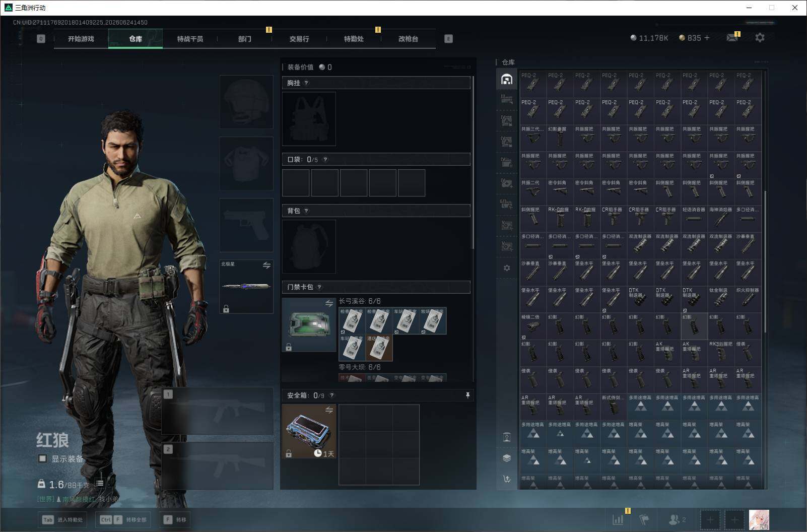Select the RK3后握把 item
The width and height of the screenshot is (807, 532).
721,353
